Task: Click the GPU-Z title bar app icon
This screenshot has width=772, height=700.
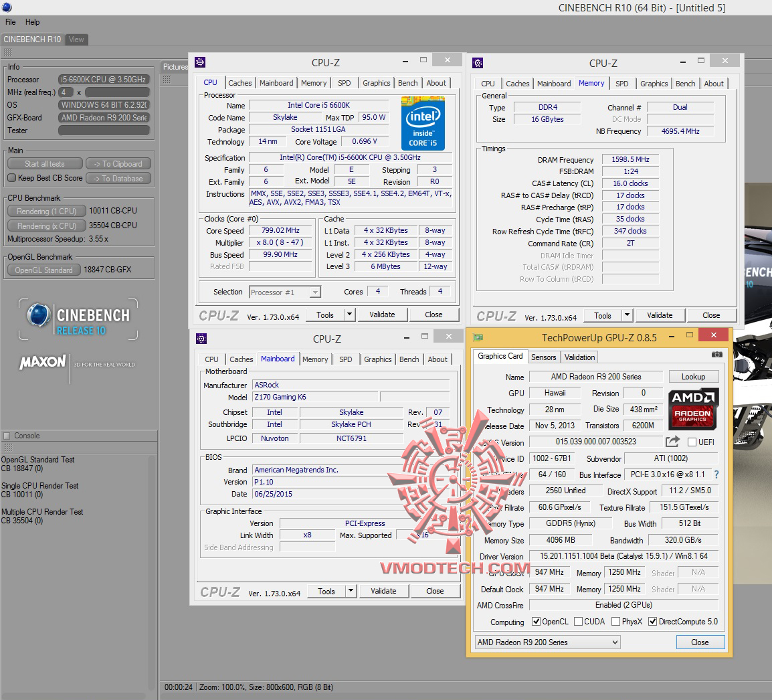Action: coord(478,337)
